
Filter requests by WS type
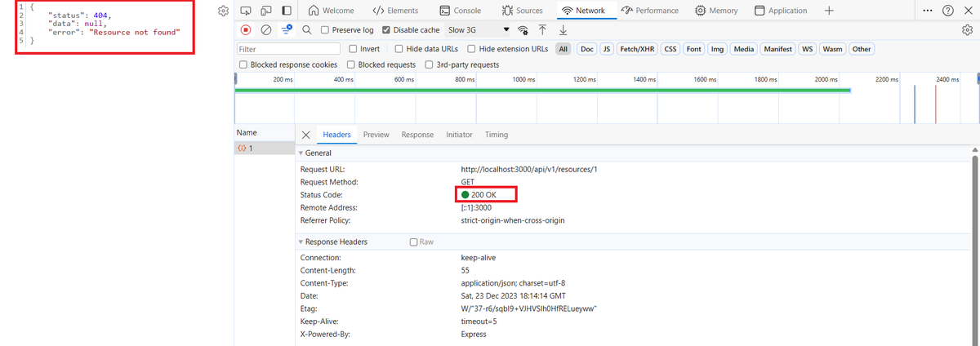tap(807, 49)
